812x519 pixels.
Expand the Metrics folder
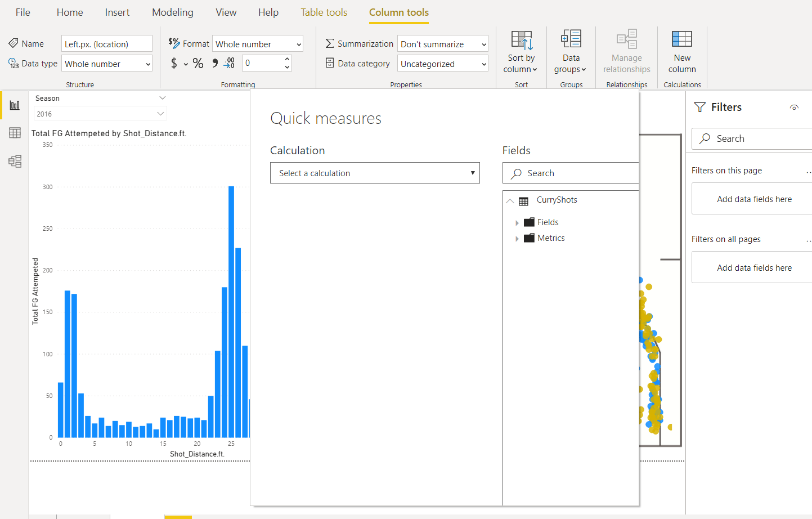coord(517,239)
